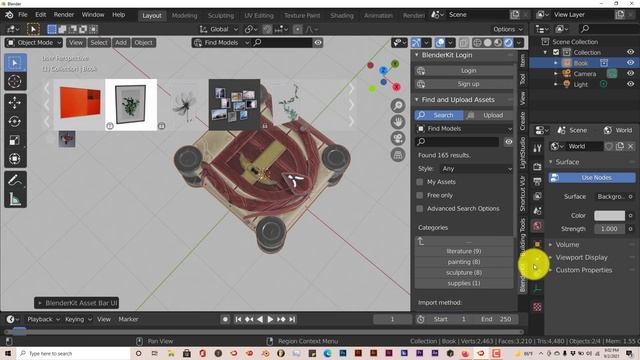Select the sculpture (8) category
The height and width of the screenshot is (360, 640).
(x=464, y=273)
